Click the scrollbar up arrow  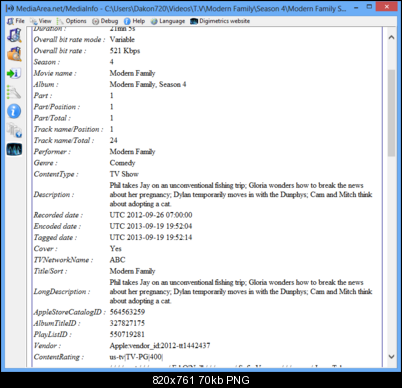pos(392,37)
